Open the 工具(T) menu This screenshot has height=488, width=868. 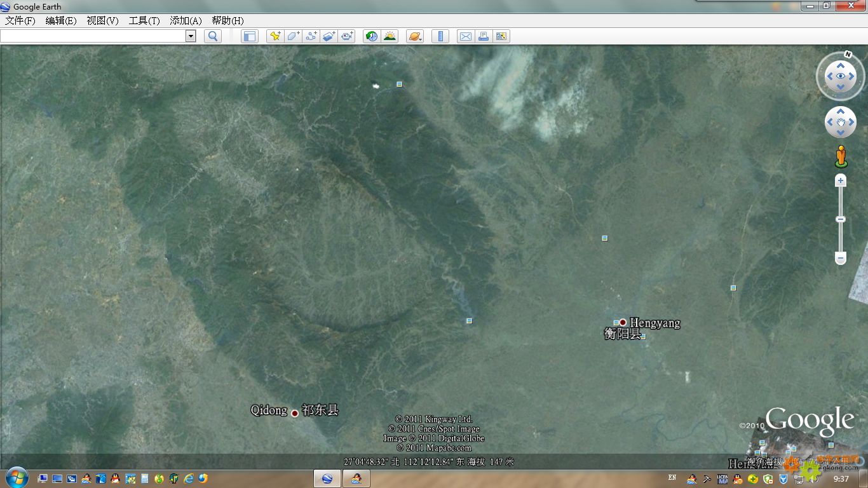[144, 20]
